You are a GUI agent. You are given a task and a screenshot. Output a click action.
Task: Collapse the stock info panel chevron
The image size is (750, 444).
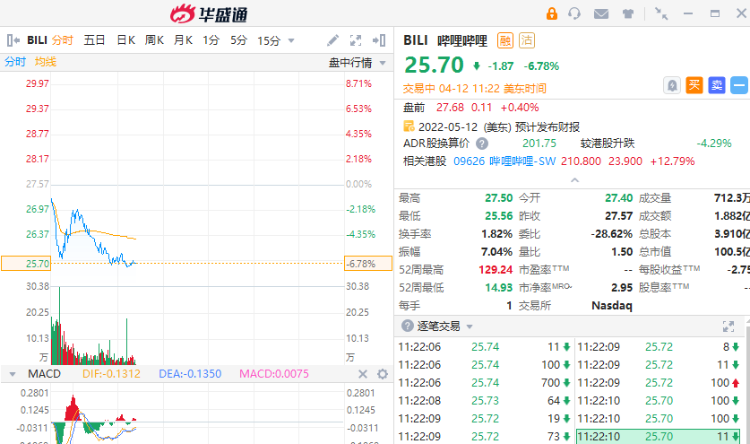point(573,179)
